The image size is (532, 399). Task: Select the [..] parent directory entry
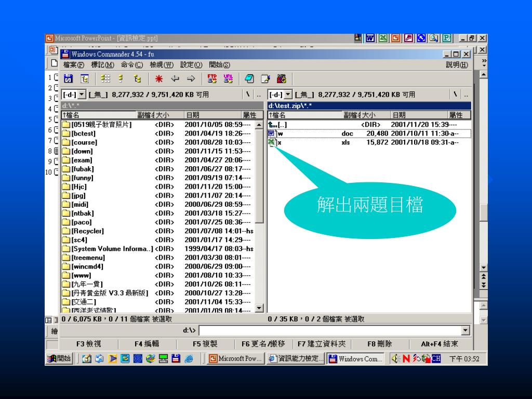click(x=369, y=125)
